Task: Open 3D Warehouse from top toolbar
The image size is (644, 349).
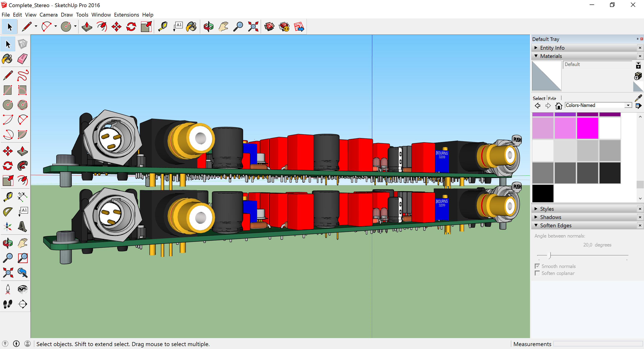Action: point(269,27)
